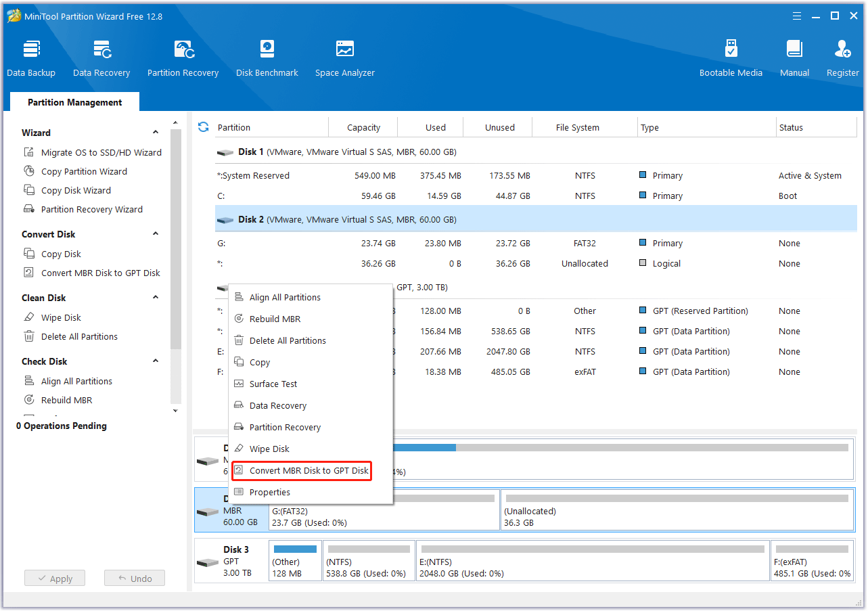This screenshot has width=868, height=611.
Task: Collapse the Clean Disk section
Action: pyautogui.click(x=156, y=298)
